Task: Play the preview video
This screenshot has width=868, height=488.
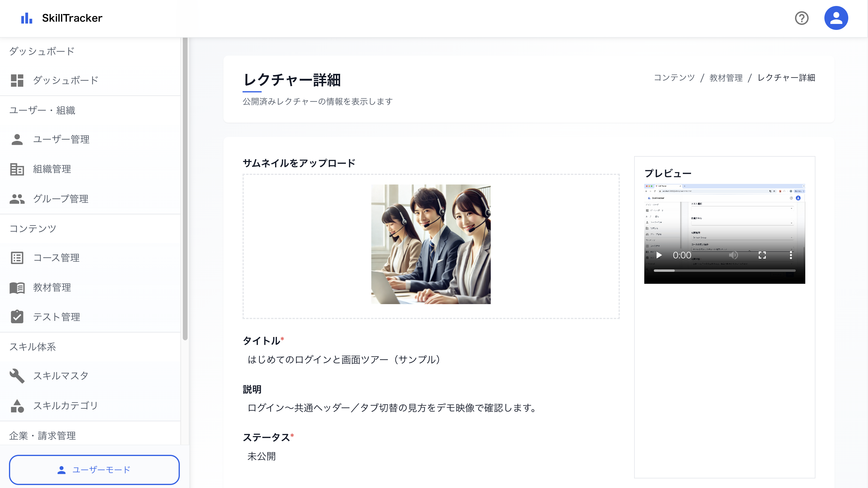Action: tap(660, 255)
